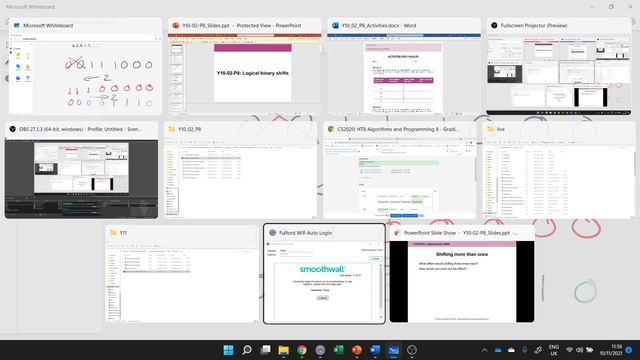Open the Wi-Fi network quick settings
640x360 pixels.
[x=570, y=350]
